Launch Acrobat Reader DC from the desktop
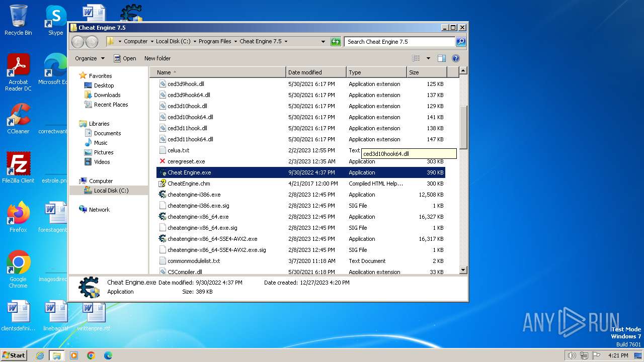 pos(18,72)
